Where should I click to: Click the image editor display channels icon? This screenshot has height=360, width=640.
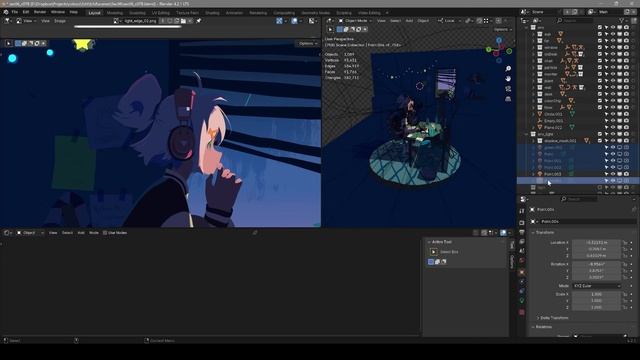pyautogui.click(x=312, y=20)
